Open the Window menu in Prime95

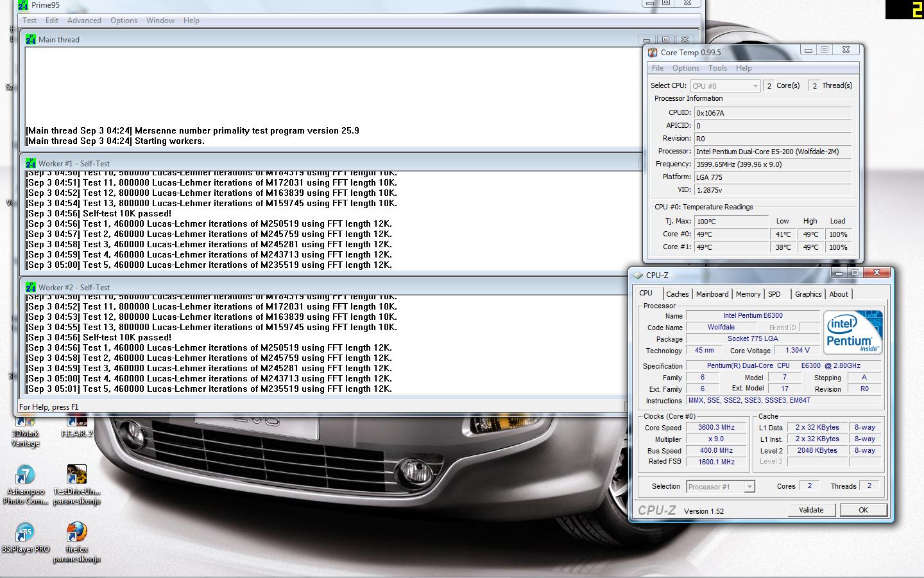160,21
